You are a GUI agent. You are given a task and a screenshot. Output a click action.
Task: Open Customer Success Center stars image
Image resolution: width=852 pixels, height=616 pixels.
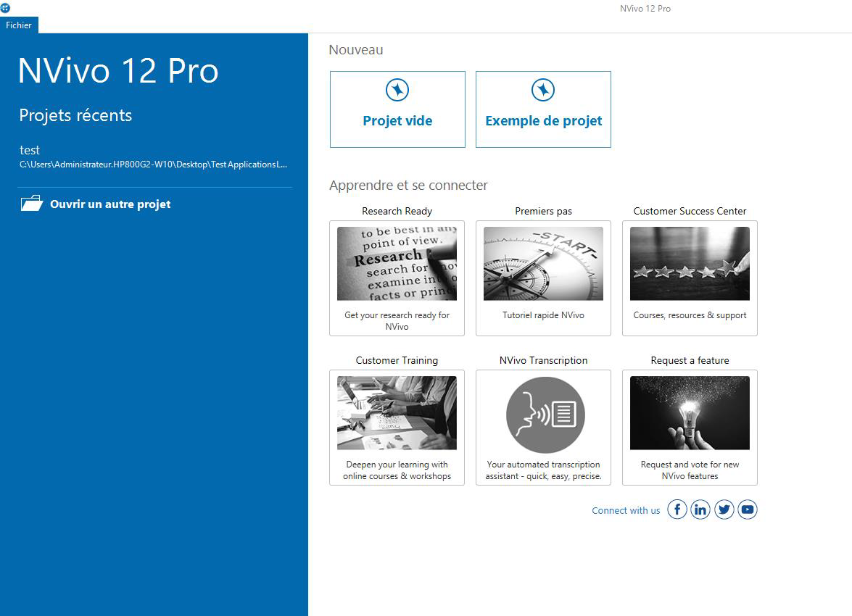(x=690, y=264)
